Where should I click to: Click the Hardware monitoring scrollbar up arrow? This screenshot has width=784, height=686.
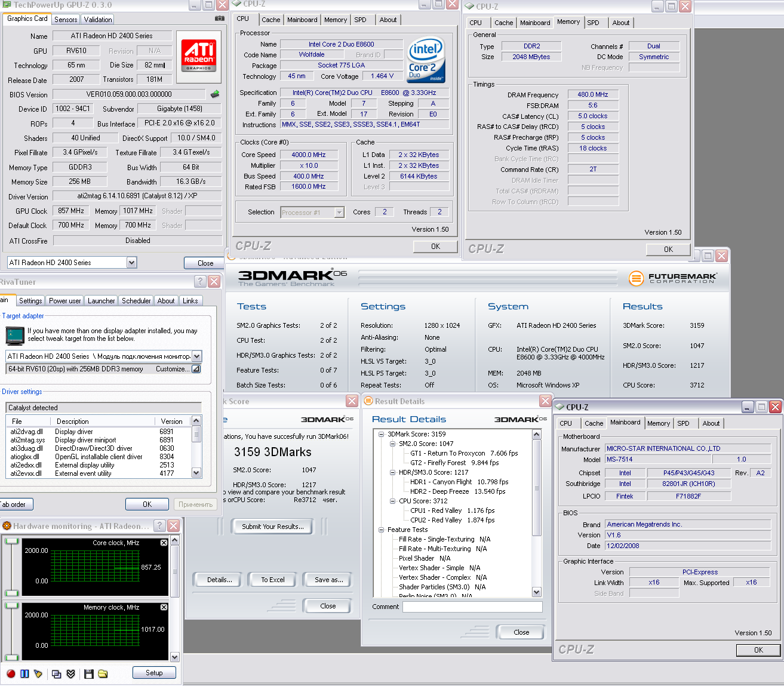pos(175,540)
